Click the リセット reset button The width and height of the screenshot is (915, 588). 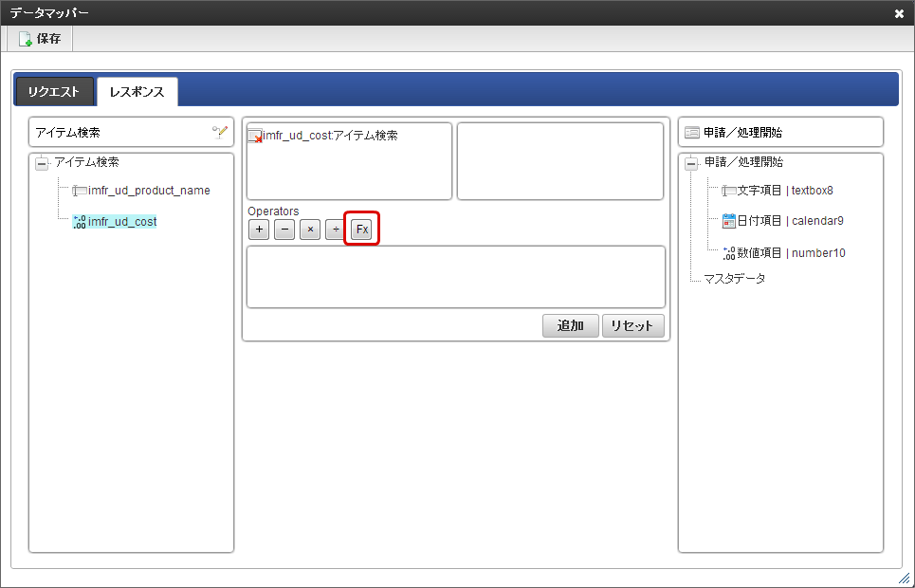click(633, 326)
